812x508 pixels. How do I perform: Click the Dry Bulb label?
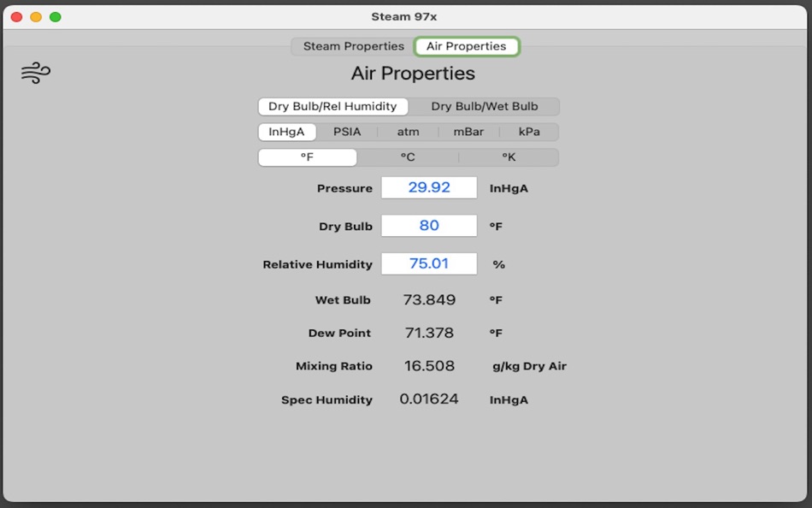point(345,226)
